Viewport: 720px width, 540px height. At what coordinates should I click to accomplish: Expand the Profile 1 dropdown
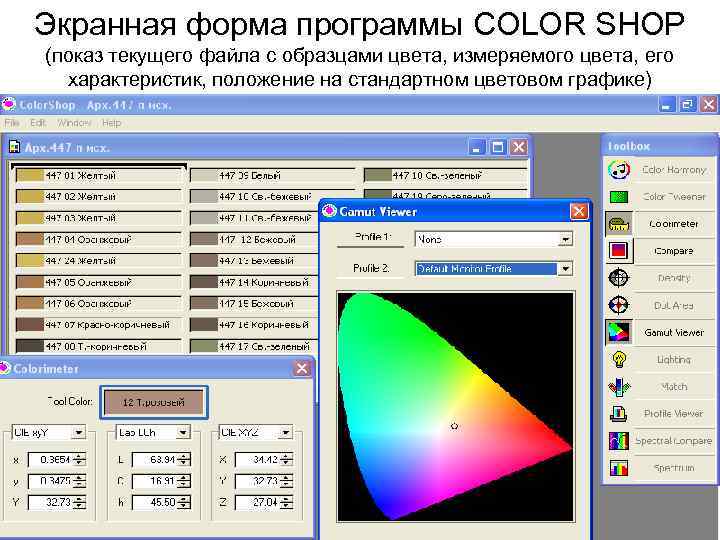click(x=566, y=239)
